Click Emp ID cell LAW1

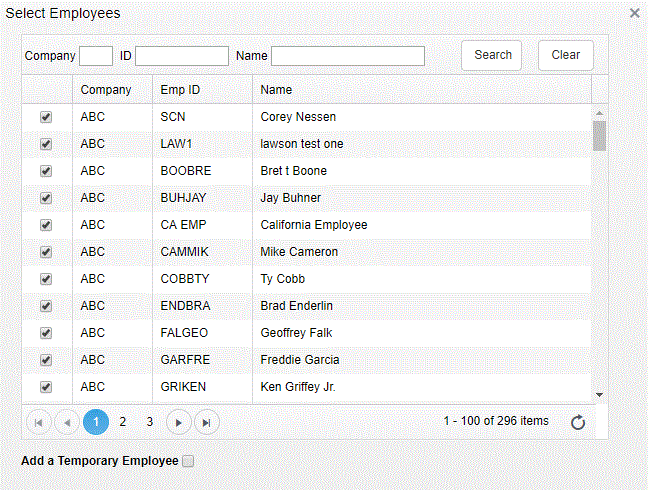(x=202, y=144)
